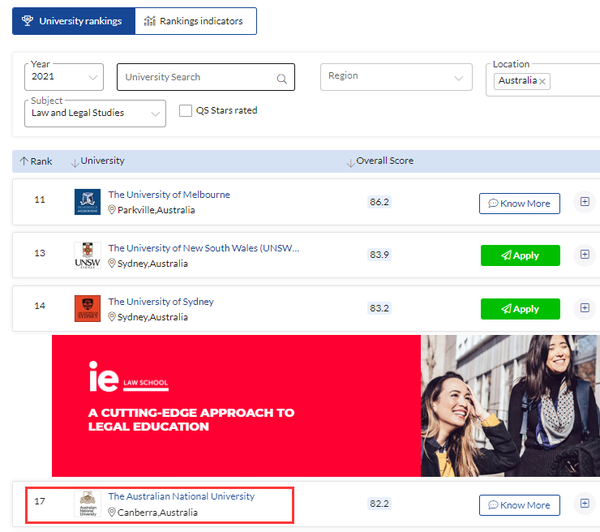This screenshot has height=532, width=600.
Task: Click the 82.2 overall score
Action: pos(379,504)
